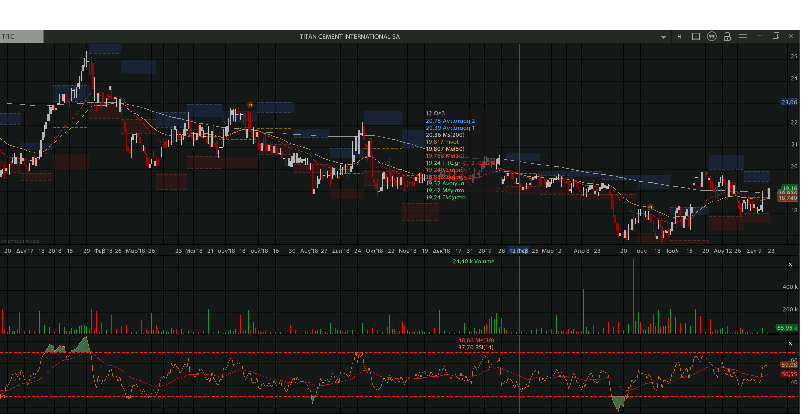The height and width of the screenshot is (414, 802).
Task: Click the blue Αντίσταση 1 legend entry
Action: tap(451, 128)
